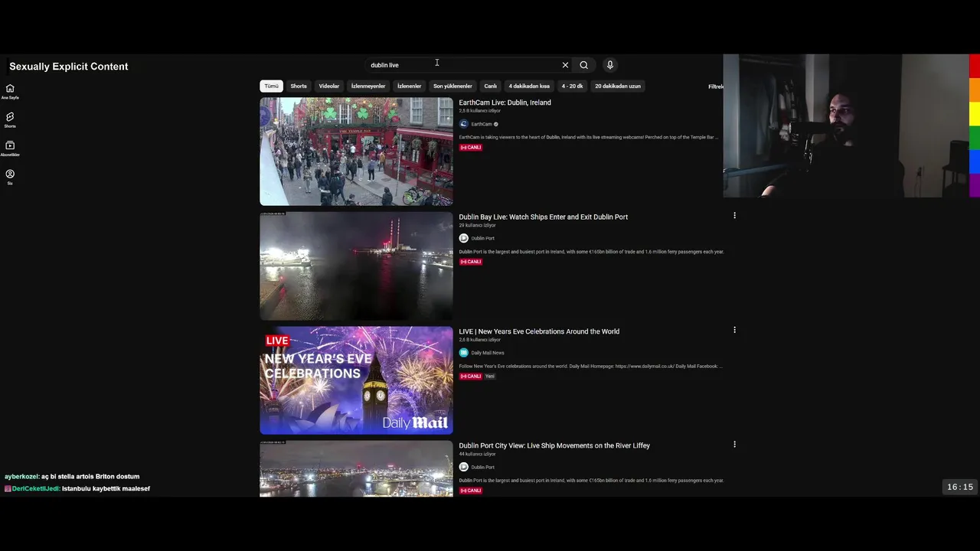This screenshot has width=980, height=551.
Task: Open Daily Mail News channel name
Action: click(x=488, y=353)
